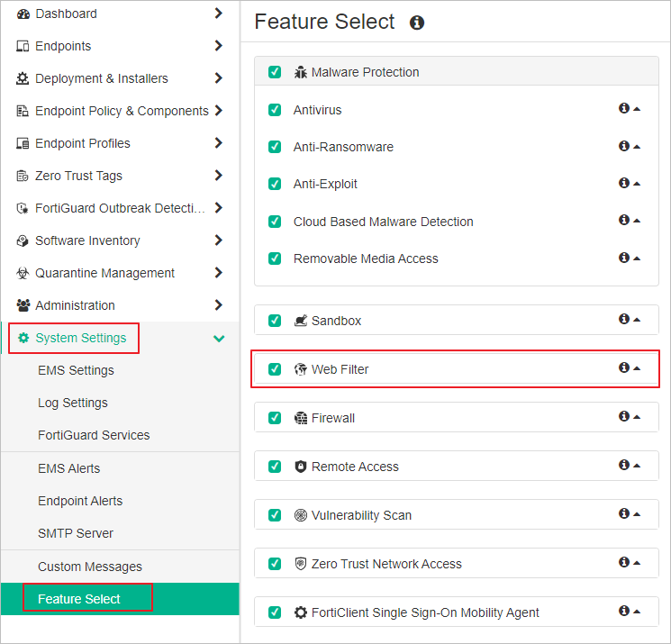The image size is (671, 644).
Task: Collapse the Web Filter info caret
Action: pyautogui.click(x=637, y=368)
